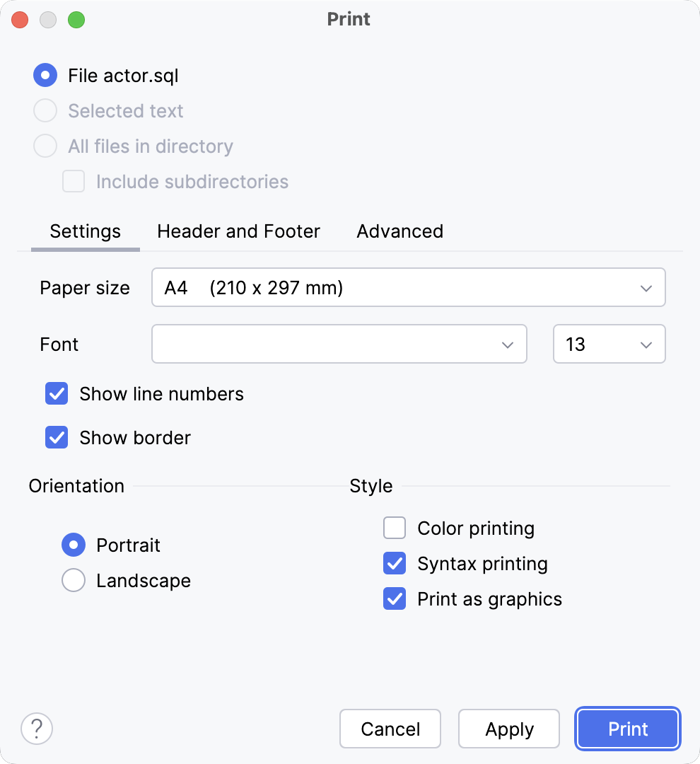Image resolution: width=700 pixels, height=764 pixels.
Task: Enable Color printing
Action: 394,528
